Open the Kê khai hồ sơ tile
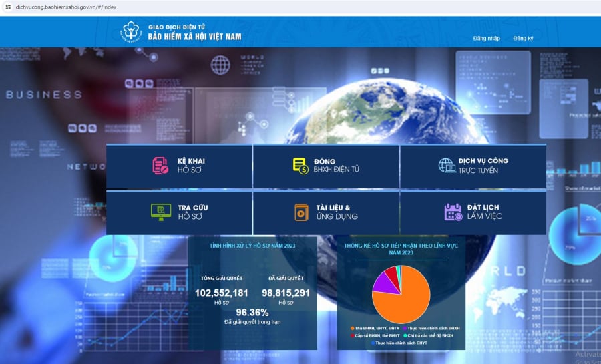Viewport: 601px width, 364px height. point(180,166)
